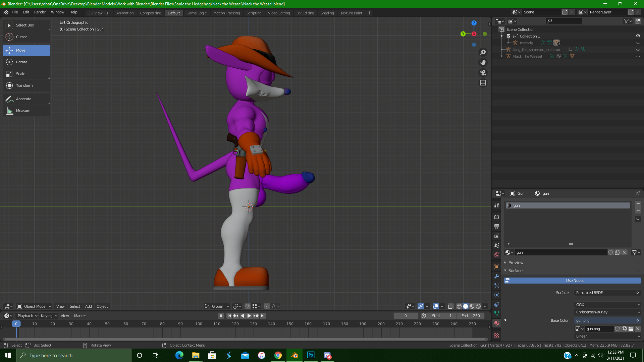The image size is (644, 362).
Task: Collapse the Surface panel
Action: coord(515,271)
